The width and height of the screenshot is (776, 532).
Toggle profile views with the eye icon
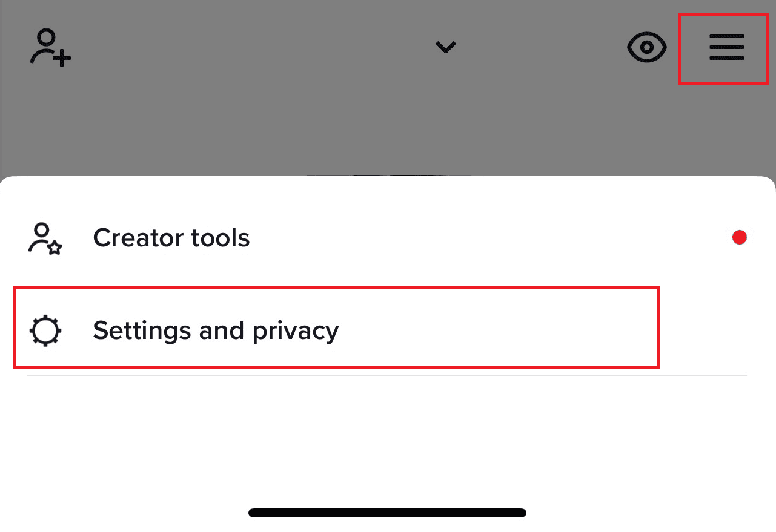646,47
